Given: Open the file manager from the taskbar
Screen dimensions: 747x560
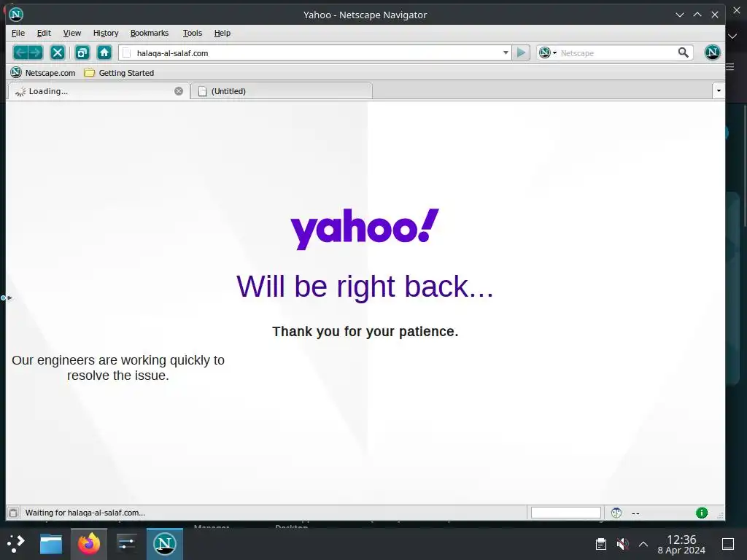Looking at the screenshot, I should [51, 543].
